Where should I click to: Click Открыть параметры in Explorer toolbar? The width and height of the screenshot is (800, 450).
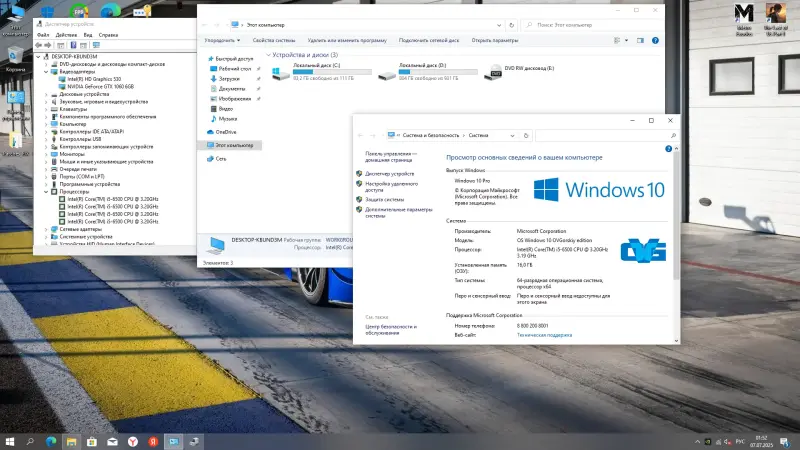click(495, 40)
